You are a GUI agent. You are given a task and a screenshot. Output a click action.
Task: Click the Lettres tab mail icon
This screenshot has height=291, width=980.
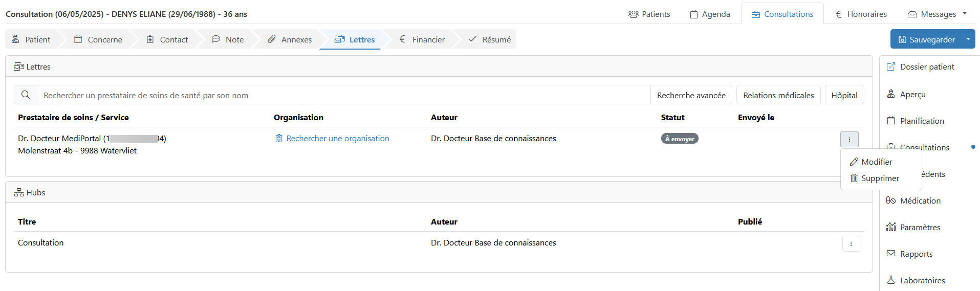[340, 39]
